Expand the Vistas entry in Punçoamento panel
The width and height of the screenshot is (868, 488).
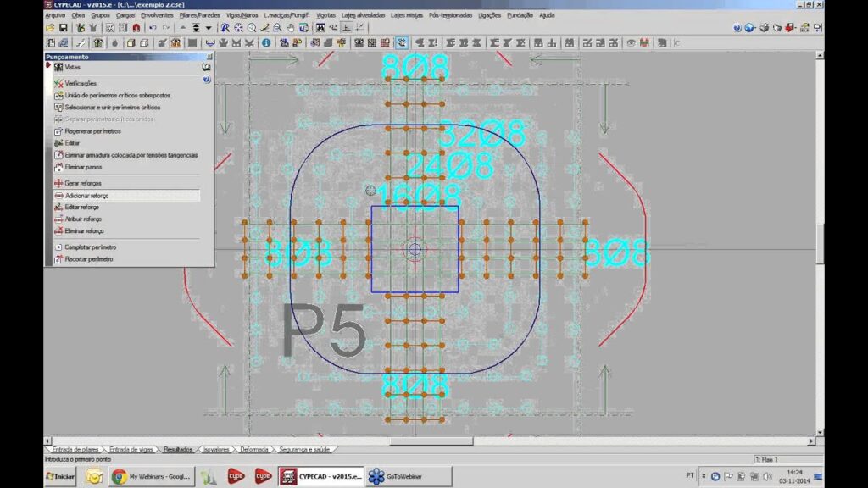point(71,66)
